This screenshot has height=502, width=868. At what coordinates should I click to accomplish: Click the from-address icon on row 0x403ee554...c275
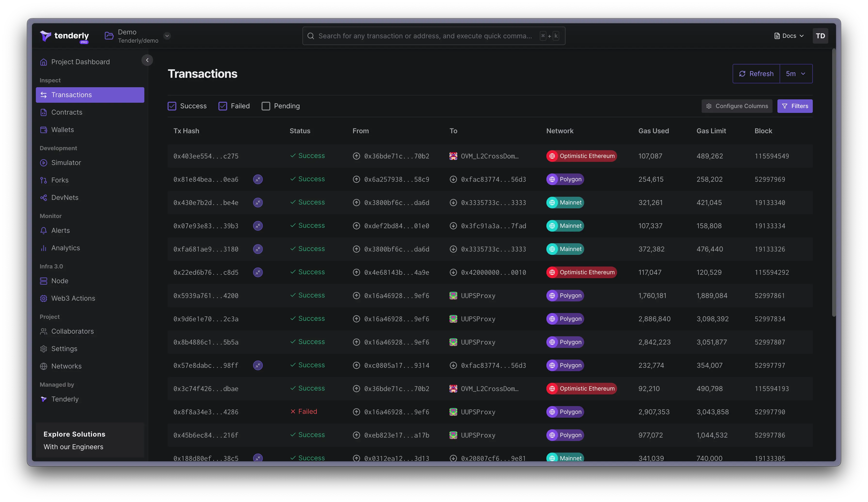pyautogui.click(x=356, y=156)
